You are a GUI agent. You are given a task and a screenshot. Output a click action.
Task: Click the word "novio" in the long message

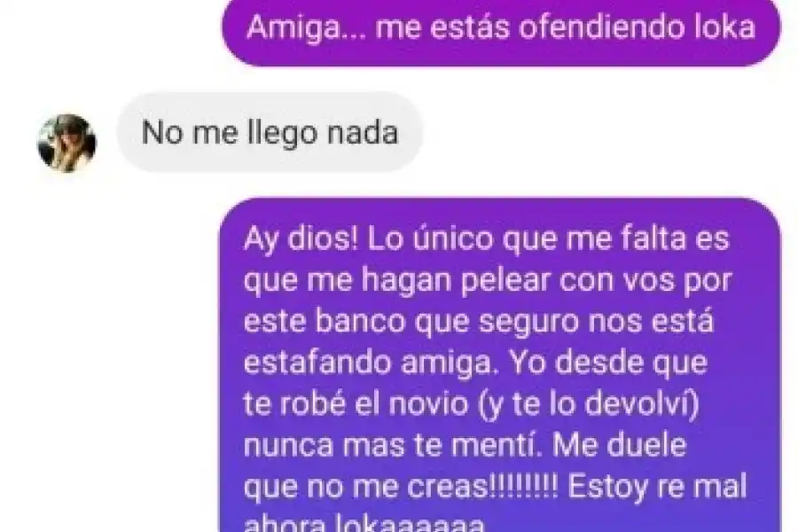click(x=428, y=404)
